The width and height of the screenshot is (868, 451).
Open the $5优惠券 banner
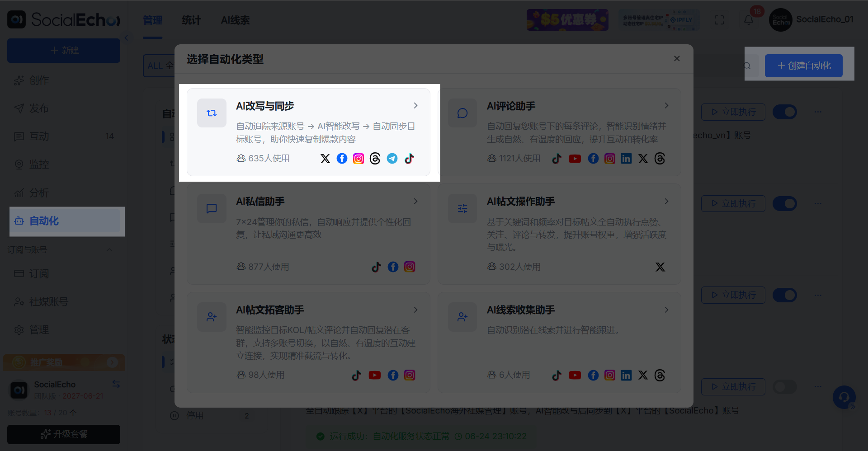point(567,20)
